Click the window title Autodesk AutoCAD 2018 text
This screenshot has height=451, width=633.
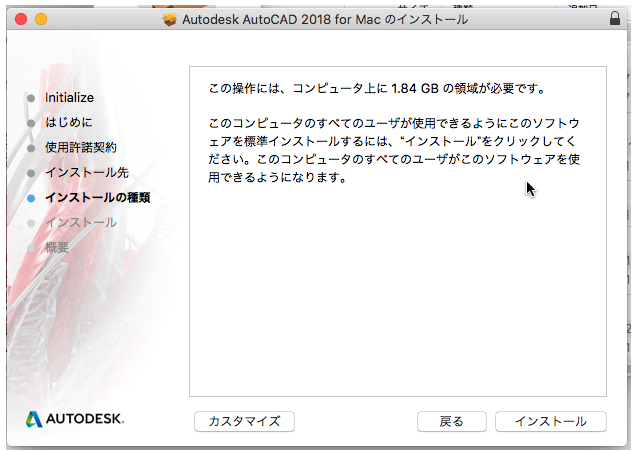point(325,19)
